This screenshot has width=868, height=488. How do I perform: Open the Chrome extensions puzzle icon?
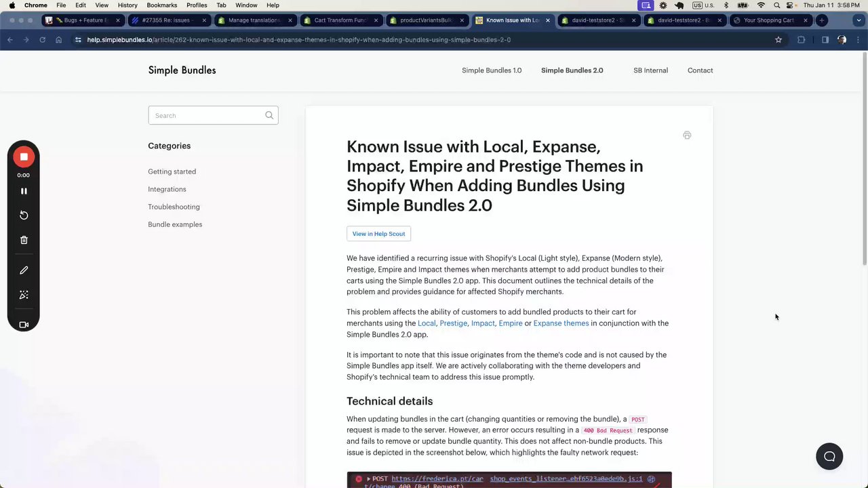pyautogui.click(x=802, y=40)
